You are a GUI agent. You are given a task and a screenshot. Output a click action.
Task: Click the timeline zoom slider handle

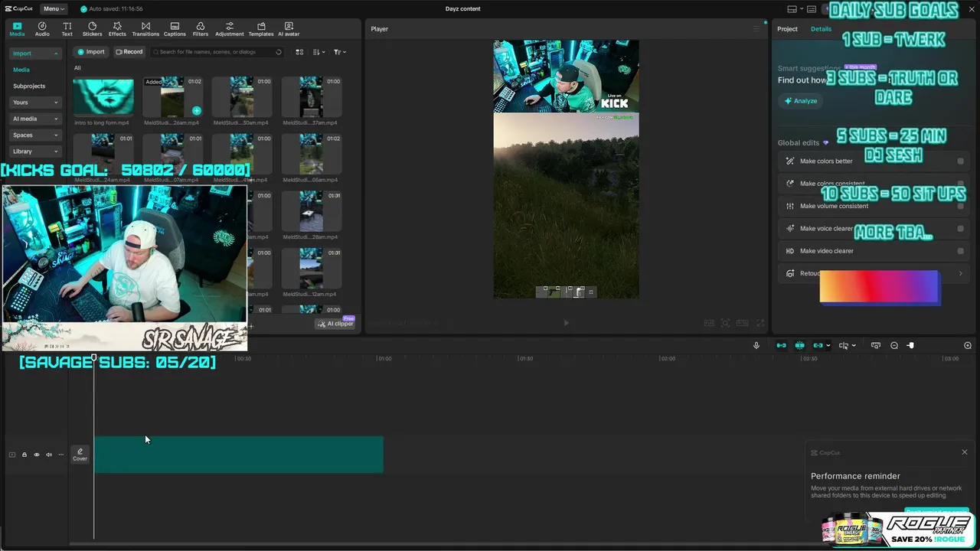point(910,346)
